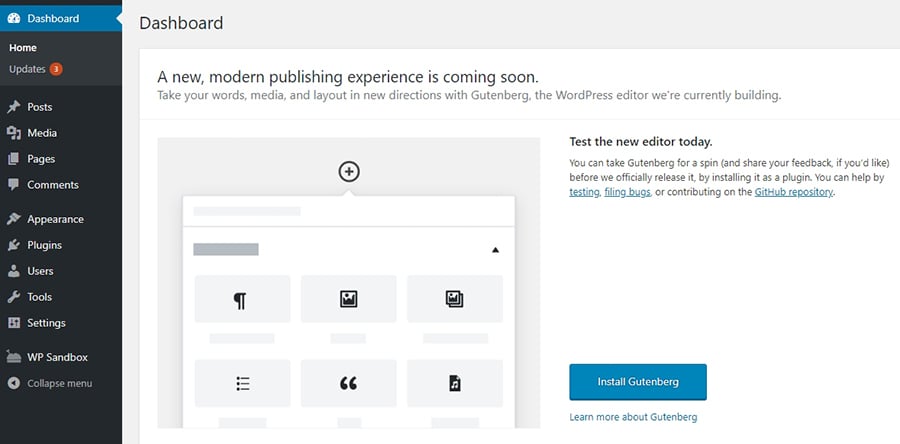Click the Users person icon
Viewport: 900px width, 444px height.
[13, 271]
